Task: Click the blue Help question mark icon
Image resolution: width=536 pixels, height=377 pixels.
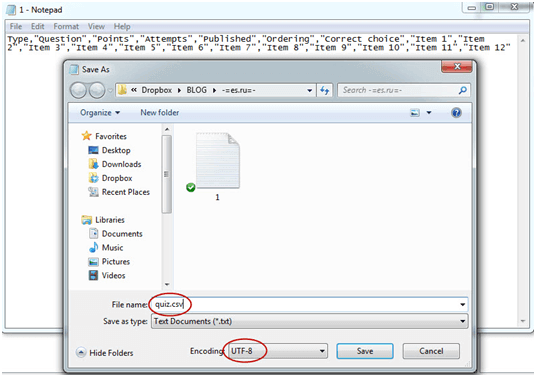Action: [456, 112]
